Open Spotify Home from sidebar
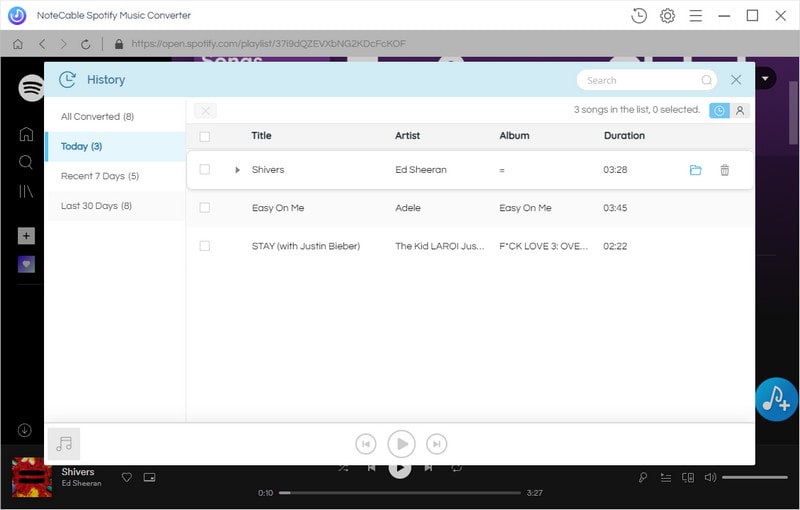This screenshot has height=510, width=800. (x=26, y=134)
